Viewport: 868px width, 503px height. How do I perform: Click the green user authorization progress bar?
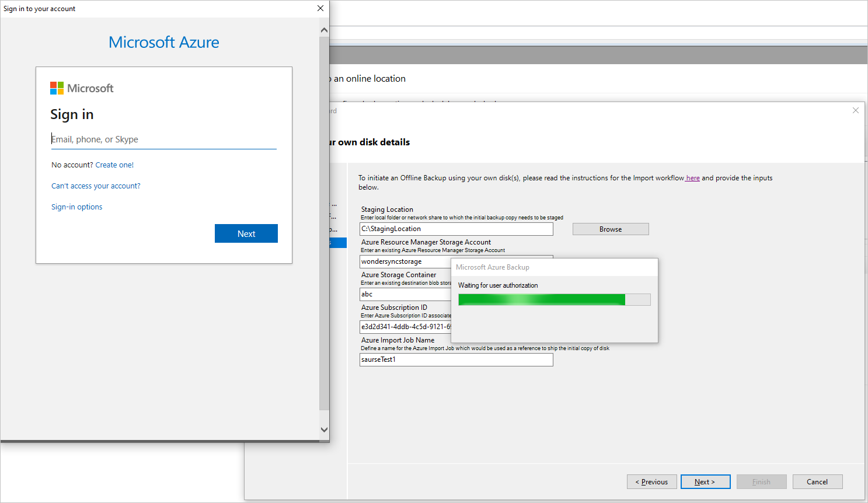click(x=541, y=299)
